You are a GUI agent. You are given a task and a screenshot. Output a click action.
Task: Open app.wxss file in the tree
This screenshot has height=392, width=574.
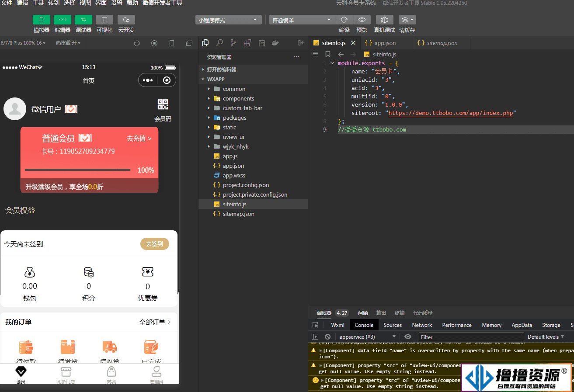[253, 175]
